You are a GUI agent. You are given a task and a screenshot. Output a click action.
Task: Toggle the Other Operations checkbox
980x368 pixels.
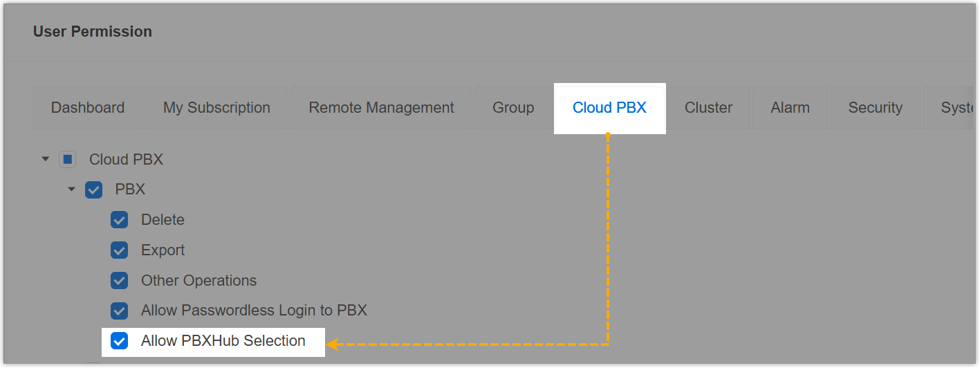pos(120,281)
